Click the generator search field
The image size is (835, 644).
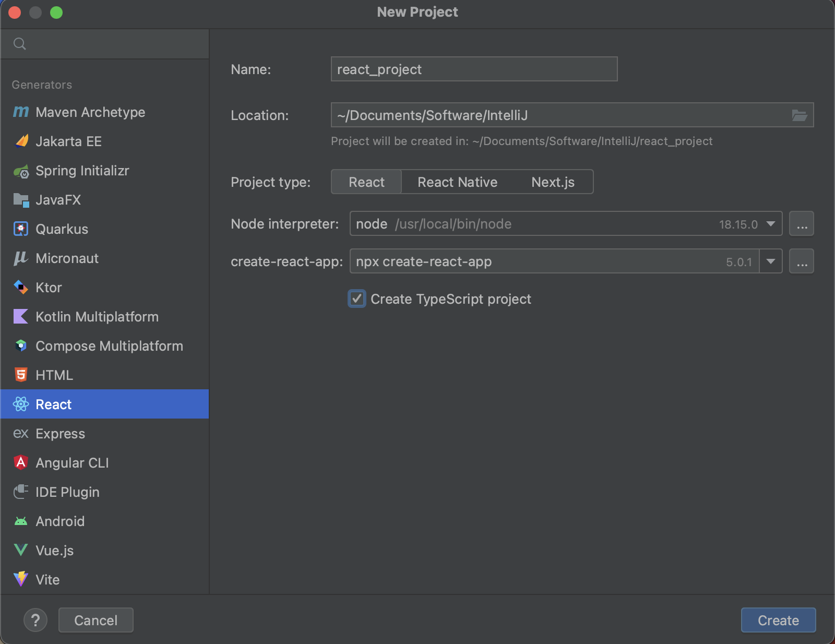tap(104, 44)
